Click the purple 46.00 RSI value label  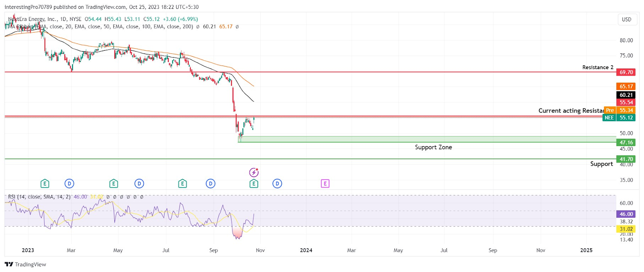pyautogui.click(x=626, y=214)
